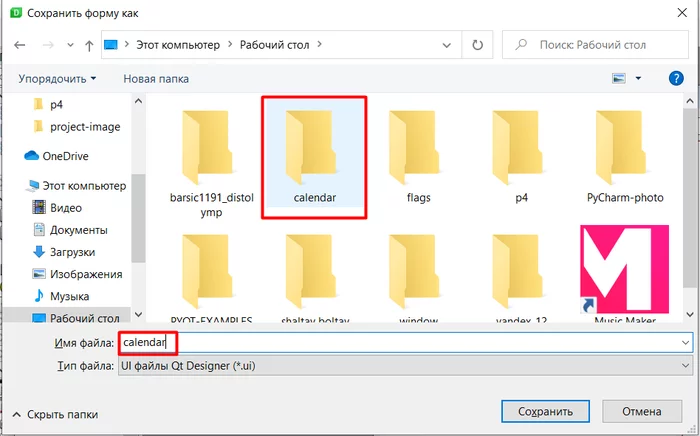Click the Music Maker shortcut

[625, 274]
